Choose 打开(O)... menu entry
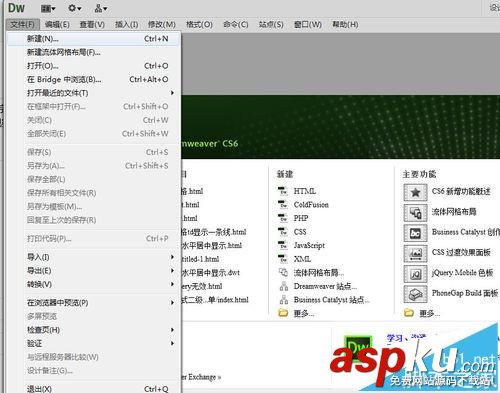This screenshot has height=393, width=500. [x=93, y=66]
